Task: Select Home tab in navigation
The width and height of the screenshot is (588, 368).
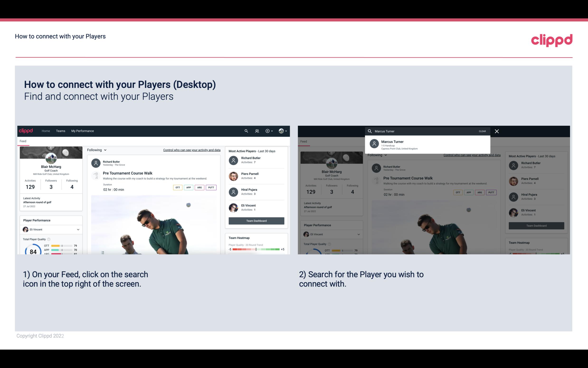Action: point(45,131)
